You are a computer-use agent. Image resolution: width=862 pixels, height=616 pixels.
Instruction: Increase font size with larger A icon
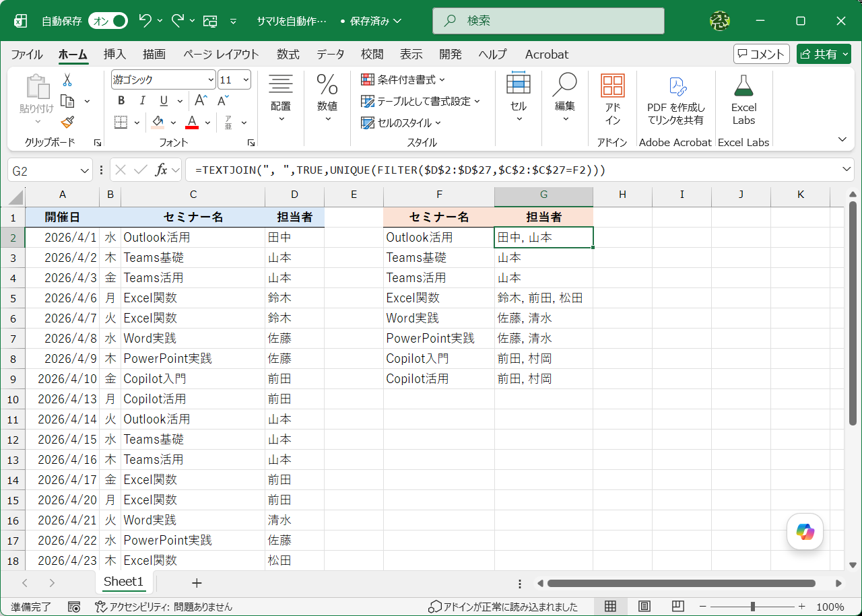click(x=200, y=101)
